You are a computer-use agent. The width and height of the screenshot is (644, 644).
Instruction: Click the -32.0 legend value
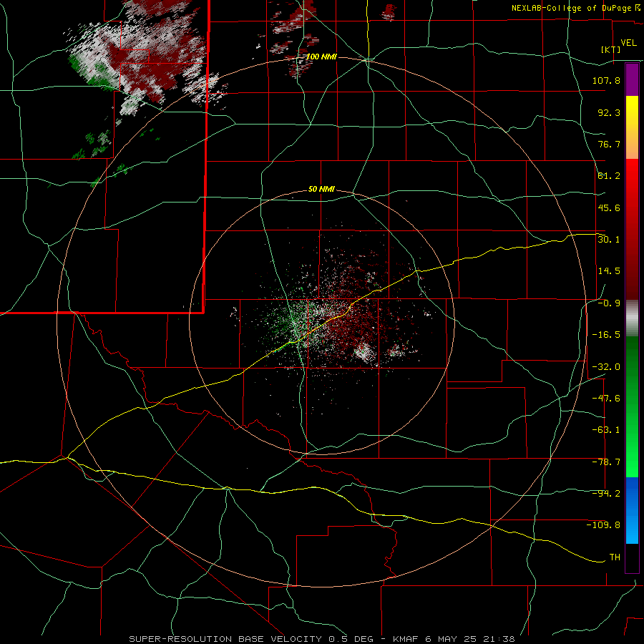click(606, 367)
